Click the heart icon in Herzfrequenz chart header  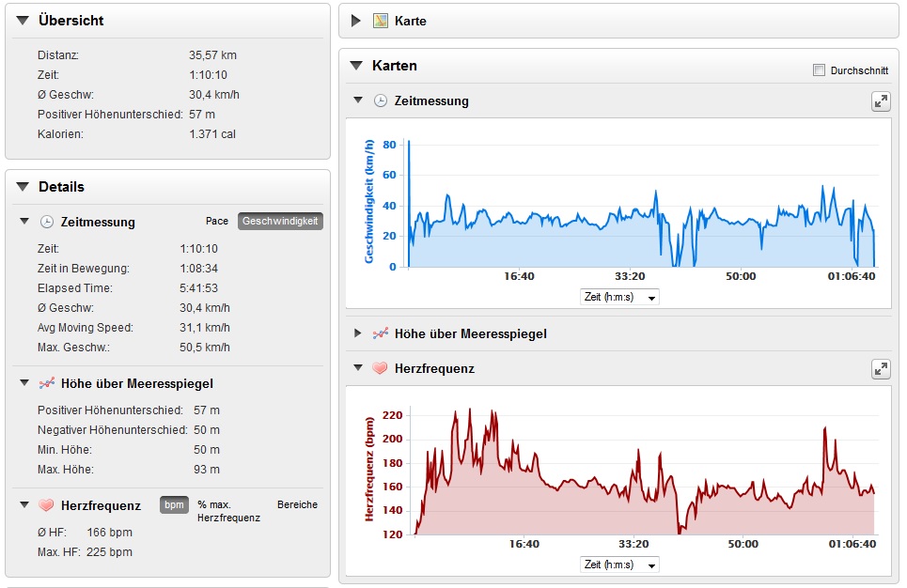(381, 369)
